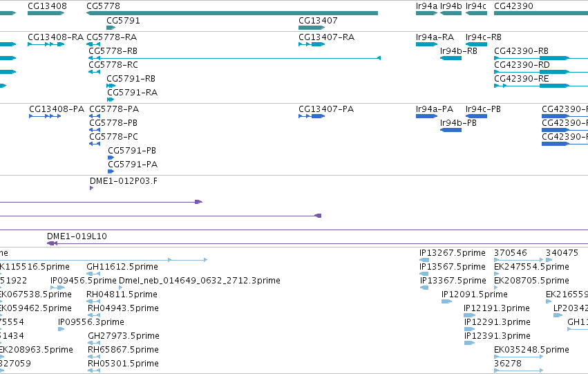Click the CG5778 gene feature bar
This screenshot has height=374, width=588.
point(232,13)
